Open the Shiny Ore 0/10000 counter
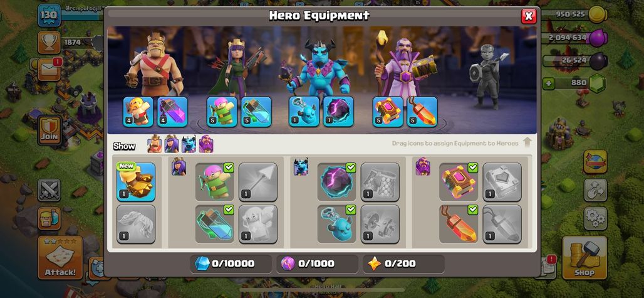This screenshot has height=298, width=644. pyautogui.click(x=231, y=264)
